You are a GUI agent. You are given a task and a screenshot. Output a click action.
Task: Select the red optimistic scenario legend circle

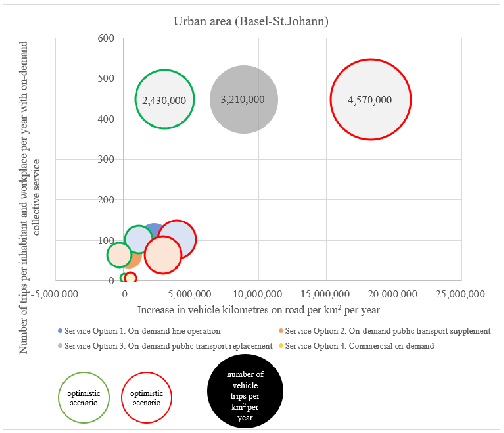[x=147, y=398]
